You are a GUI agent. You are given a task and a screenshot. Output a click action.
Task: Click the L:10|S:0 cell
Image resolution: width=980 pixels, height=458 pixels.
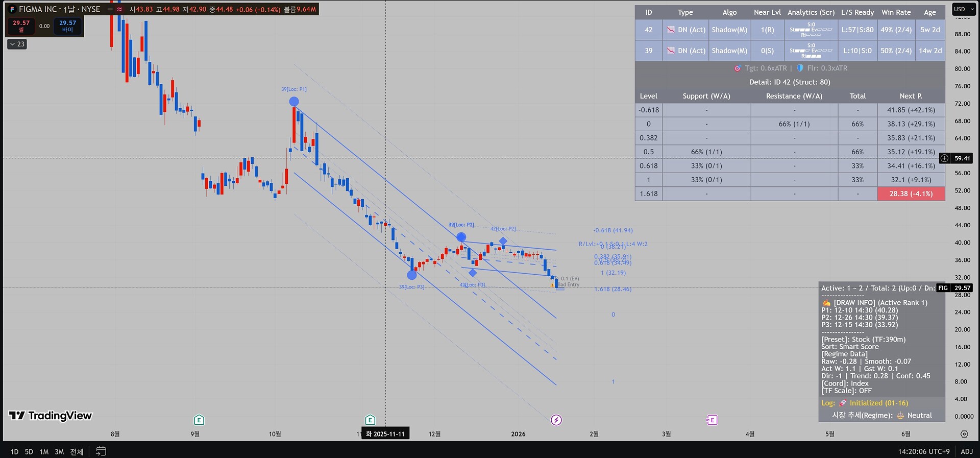point(857,51)
